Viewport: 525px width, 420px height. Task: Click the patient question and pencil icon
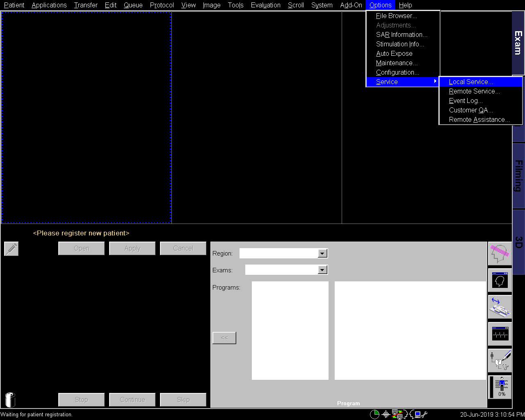tap(500, 361)
